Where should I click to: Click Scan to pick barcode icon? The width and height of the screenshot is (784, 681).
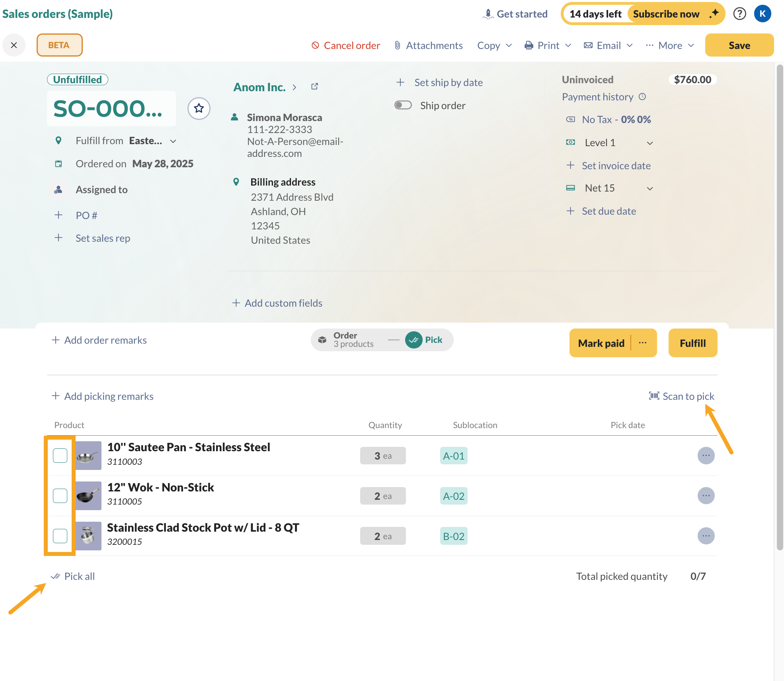point(654,396)
